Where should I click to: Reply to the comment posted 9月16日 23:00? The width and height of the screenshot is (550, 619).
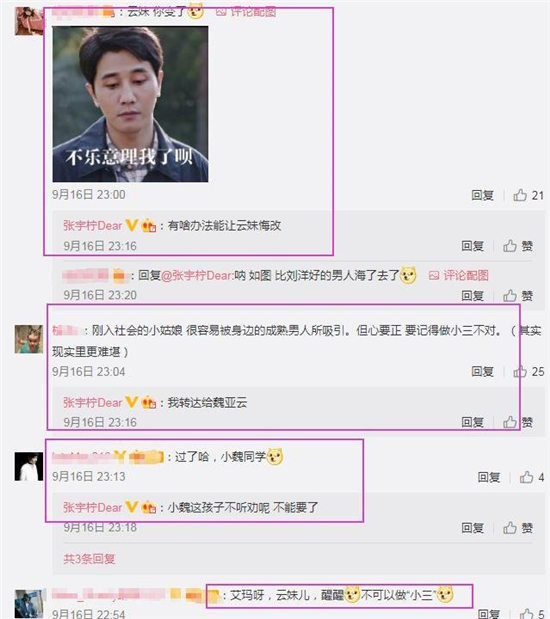(x=482, y=195)
